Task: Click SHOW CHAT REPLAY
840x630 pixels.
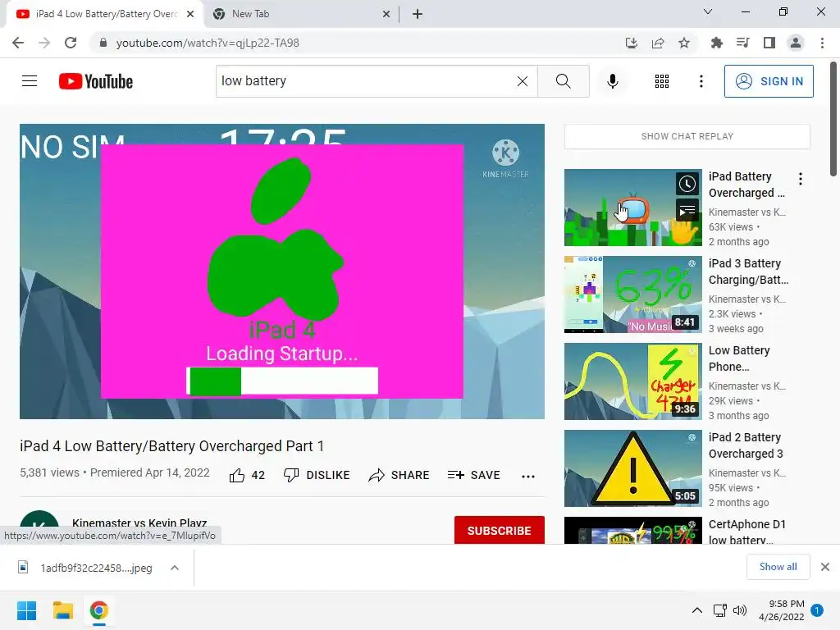Action: (687, 136)
